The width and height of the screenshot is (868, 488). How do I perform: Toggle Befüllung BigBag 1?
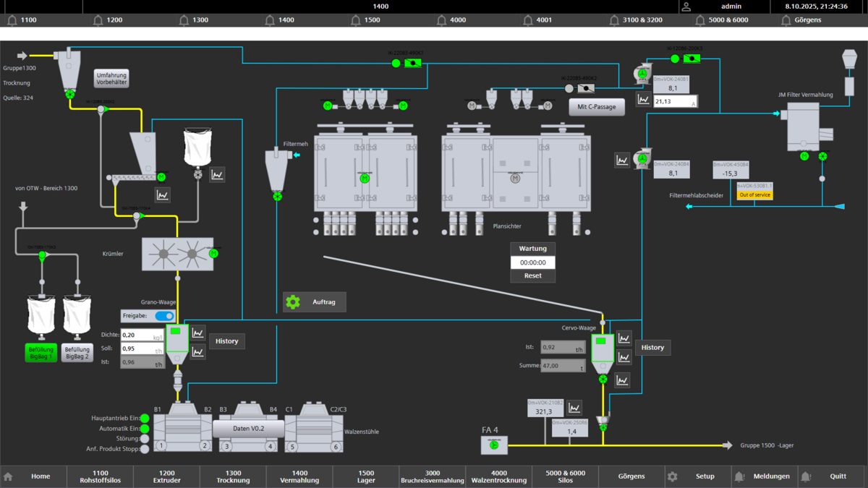pos(41,353)
